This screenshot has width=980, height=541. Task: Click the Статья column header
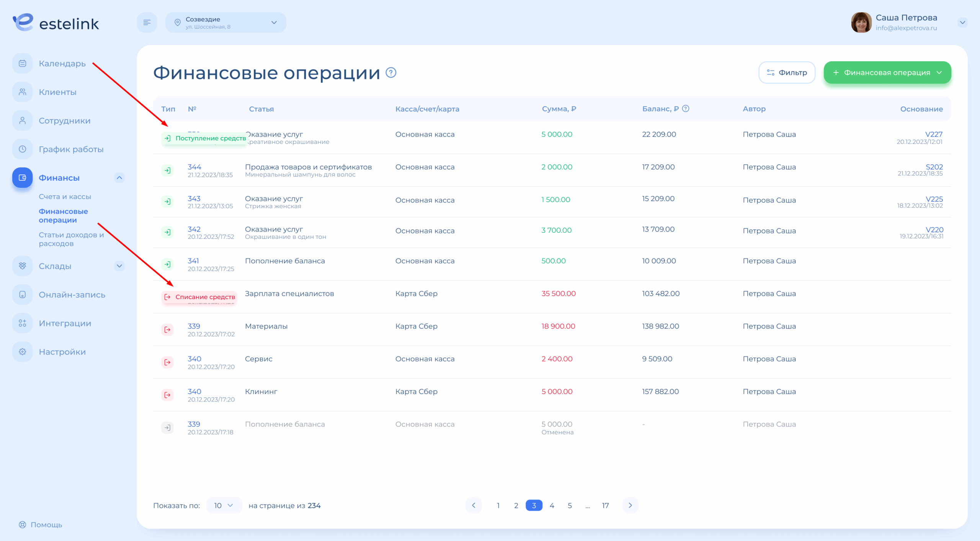pos(261,109)
